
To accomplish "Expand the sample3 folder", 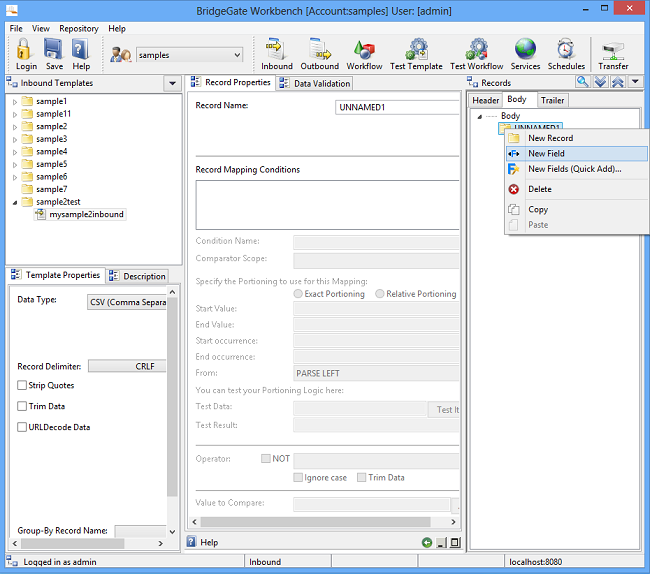I will coord(15,139).
